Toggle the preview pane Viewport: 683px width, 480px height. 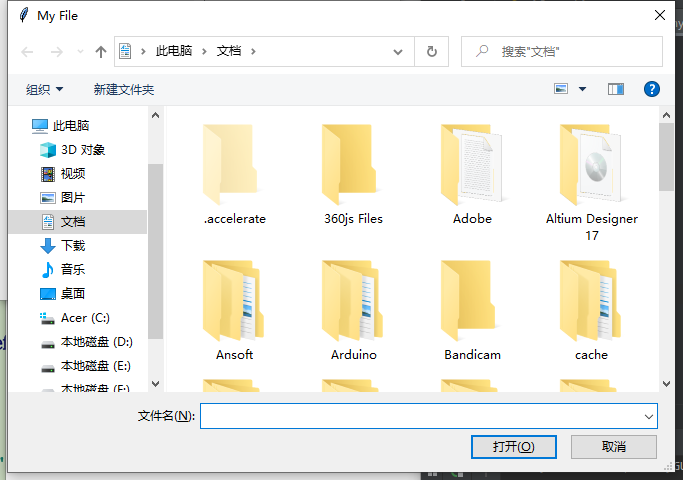[x=616, y=89]
